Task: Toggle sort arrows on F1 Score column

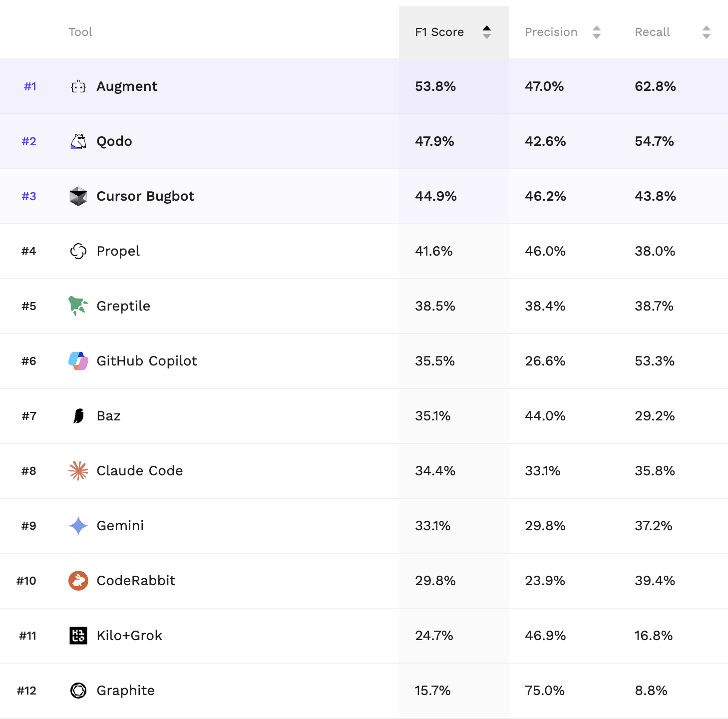Action: click(x=487, y=32)
